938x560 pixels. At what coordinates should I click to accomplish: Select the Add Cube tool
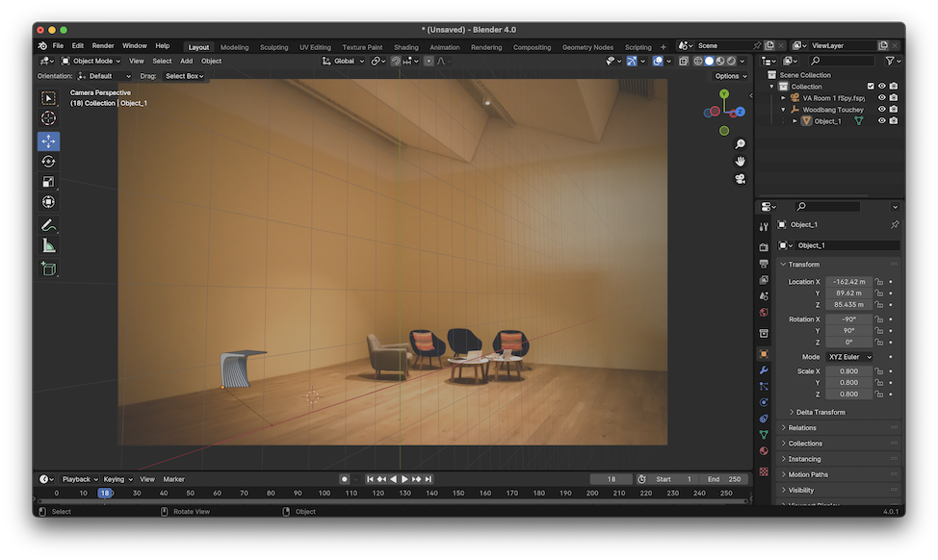coord(48,269)
